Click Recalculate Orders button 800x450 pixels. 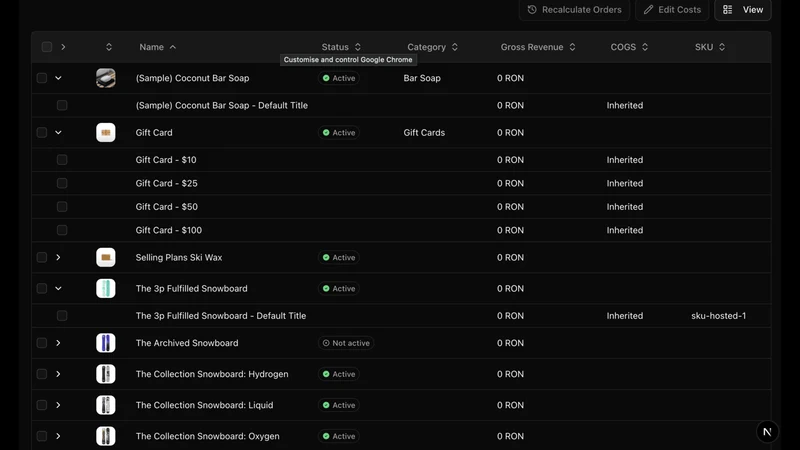(x=574, y=10)
